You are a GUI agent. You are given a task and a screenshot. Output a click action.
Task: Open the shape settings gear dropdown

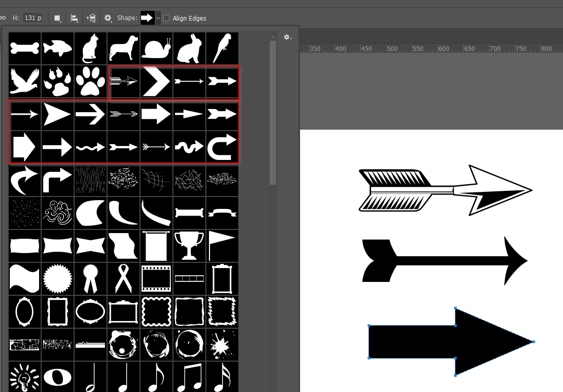(108, 18)
